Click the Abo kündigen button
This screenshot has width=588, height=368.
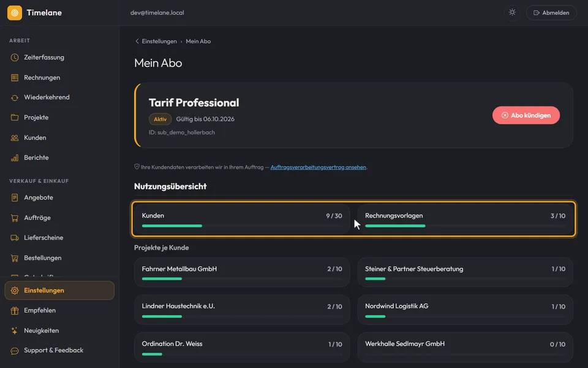(526, 115)
